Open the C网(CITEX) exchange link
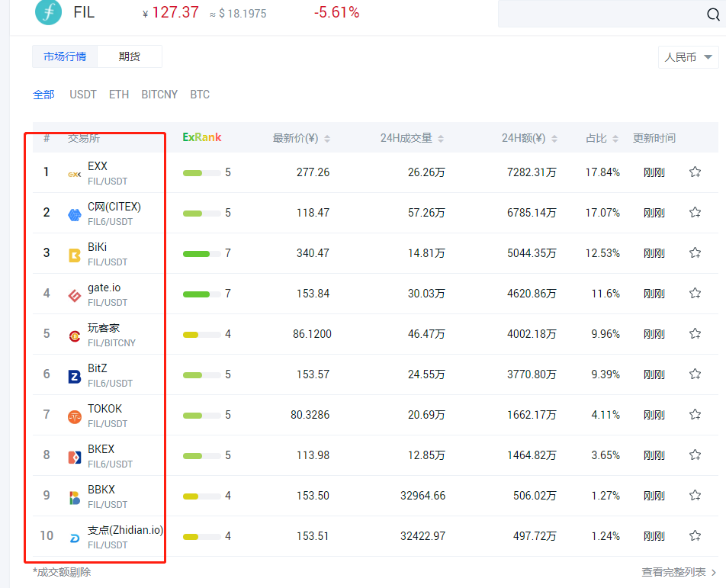This screenshot has height=588, width=726. pyautogui.click(x=114, y=207)
